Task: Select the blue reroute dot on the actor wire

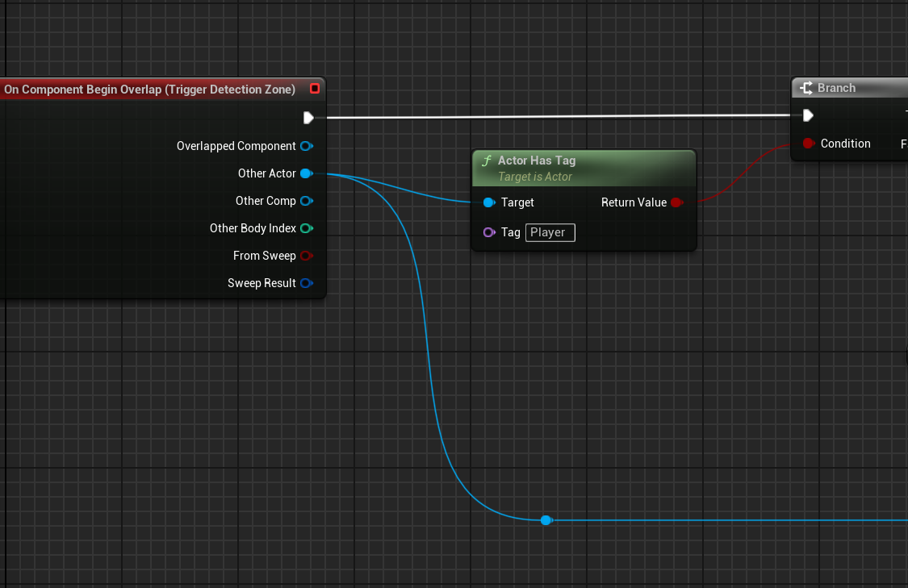Action: (546, 520)
